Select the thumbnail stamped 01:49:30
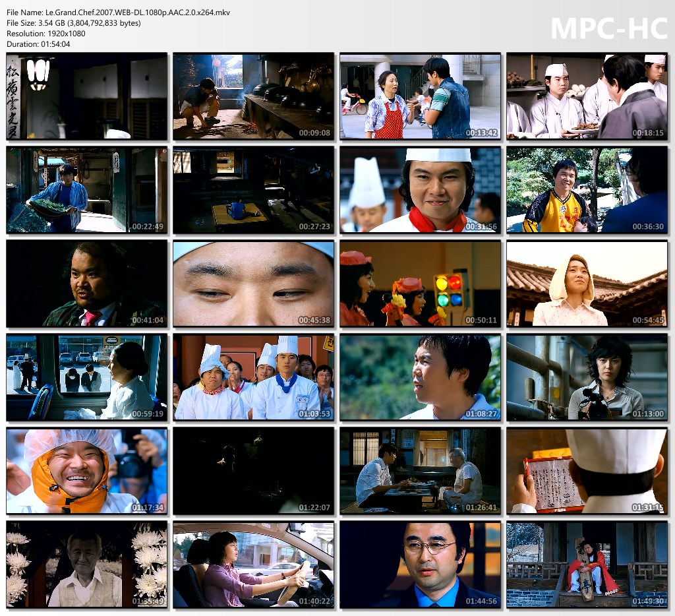675x616 pixels. pos(587,565)
